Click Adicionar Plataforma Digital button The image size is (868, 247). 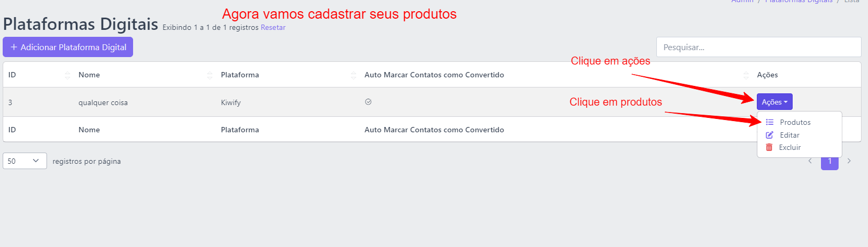(x=68, y=47)
